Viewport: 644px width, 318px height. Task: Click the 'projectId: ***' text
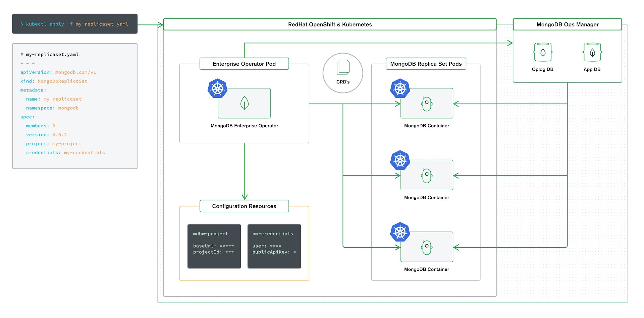pyautogui.click(x=214, y=252)
